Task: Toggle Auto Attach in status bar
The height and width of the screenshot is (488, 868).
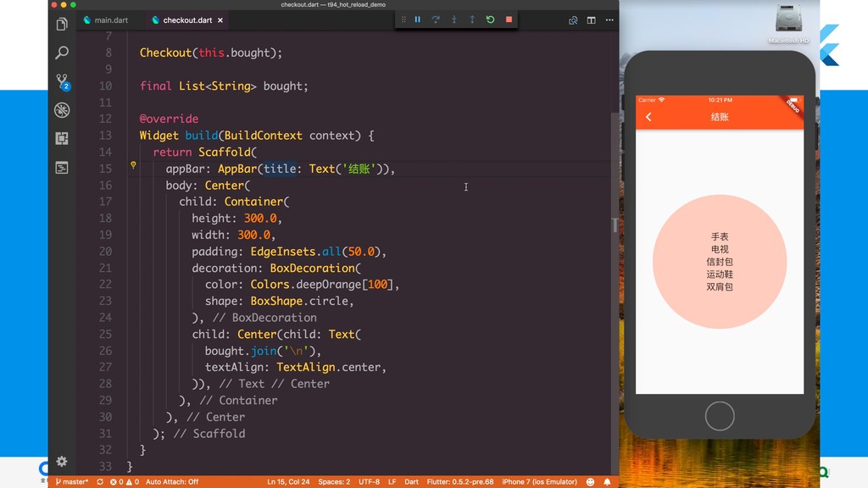Action: click(x=172, y=482)
